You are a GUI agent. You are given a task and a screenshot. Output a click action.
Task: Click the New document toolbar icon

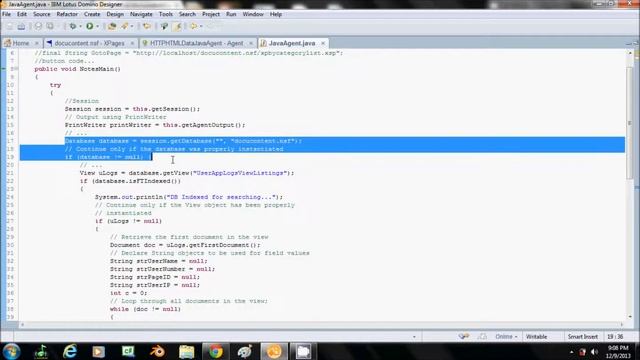point(9,27)
